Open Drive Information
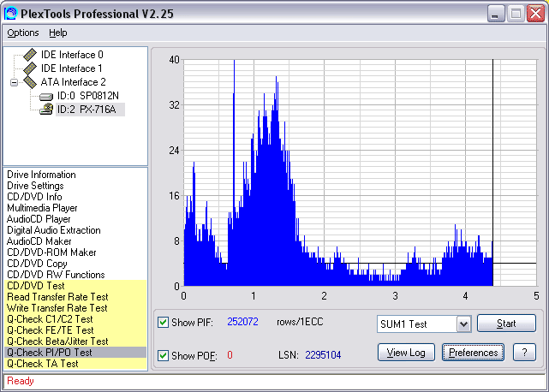Image resolution: width=549 pixels, height=392 pixels. [x=41, y=175]
